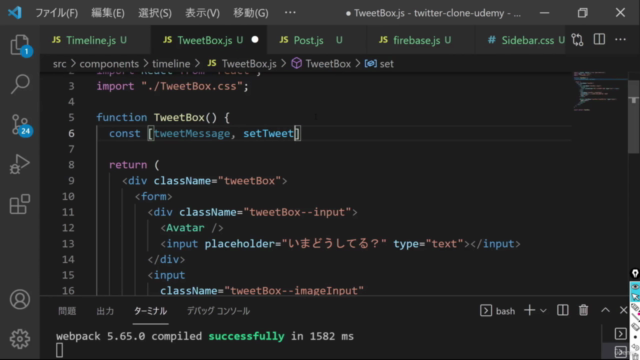
Task: Switch to the Sidebar.css tab
Action: tap(526, 40)
